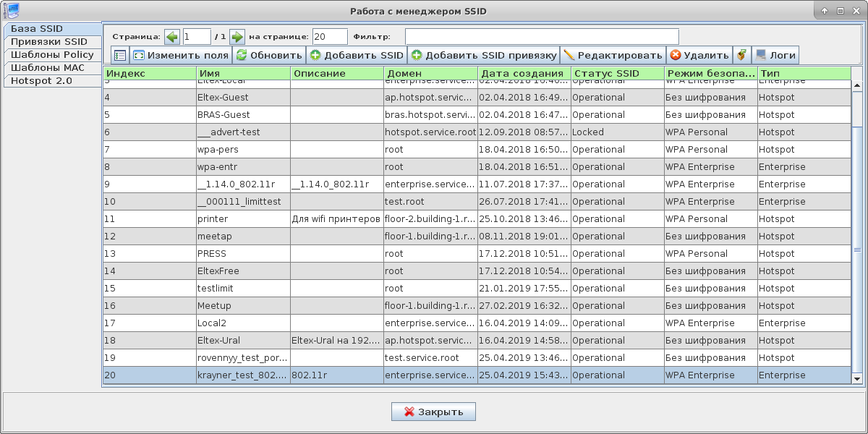The image size is (868, 434).
Task: Go to the previous page with the left arrow
Action: point(172,36)
